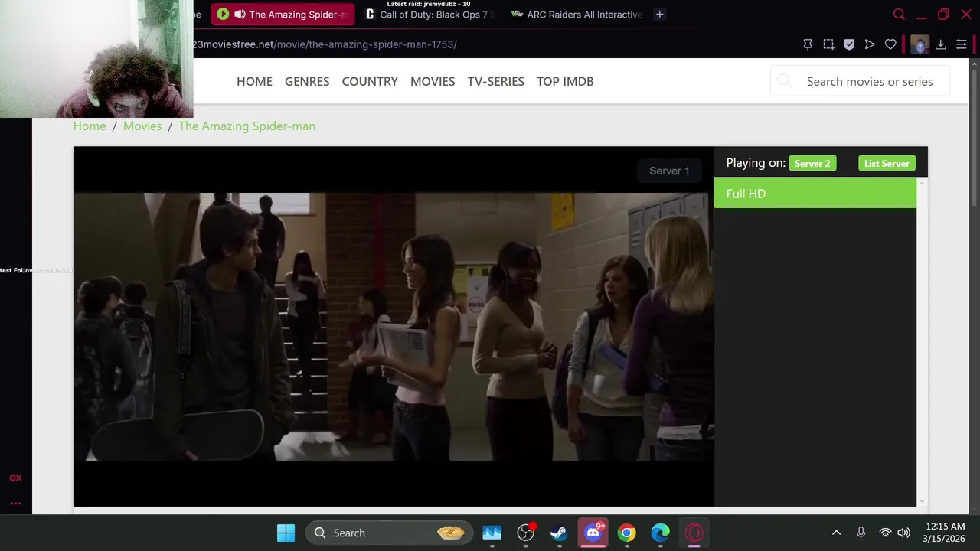Open the TOP IMDB page
Viewport: 980px width, 551px height.
click(x=565, y=81)
